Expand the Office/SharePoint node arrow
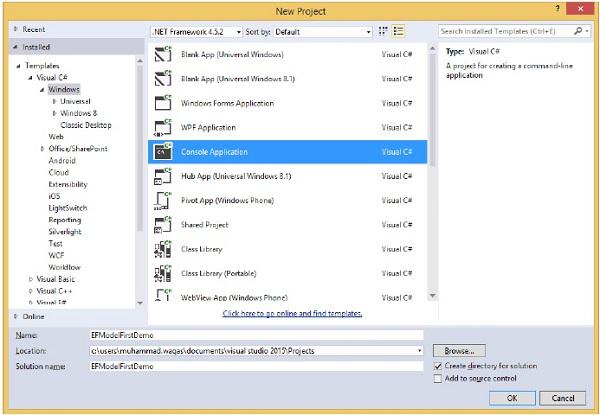This screenshot has width=600, height=415. [x=42, y=149]
